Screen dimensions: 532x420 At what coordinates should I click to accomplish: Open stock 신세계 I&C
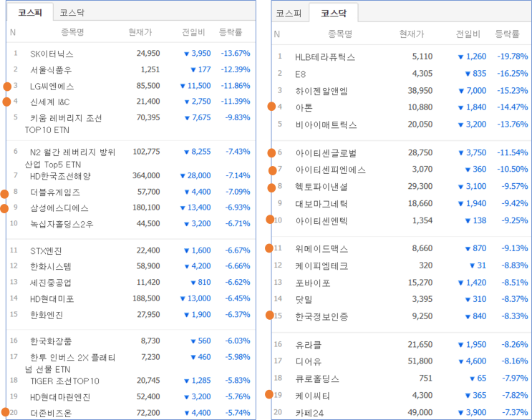point(50,102)
